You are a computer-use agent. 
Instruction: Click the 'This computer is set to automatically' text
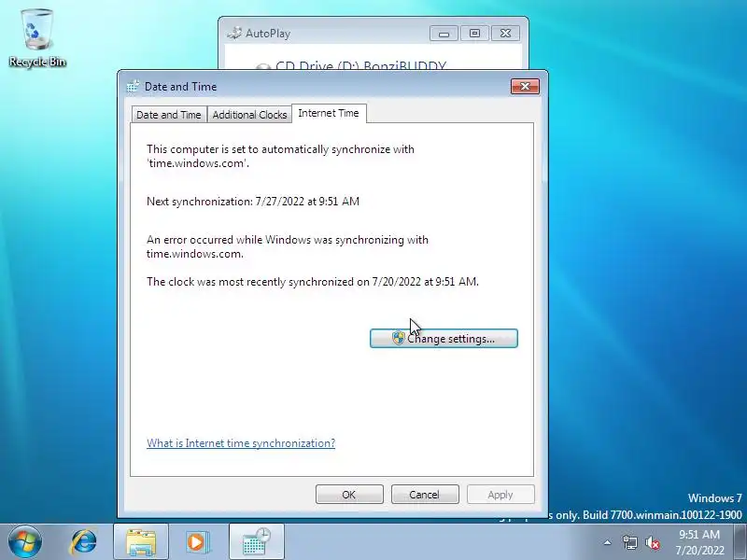pos(280,156)
